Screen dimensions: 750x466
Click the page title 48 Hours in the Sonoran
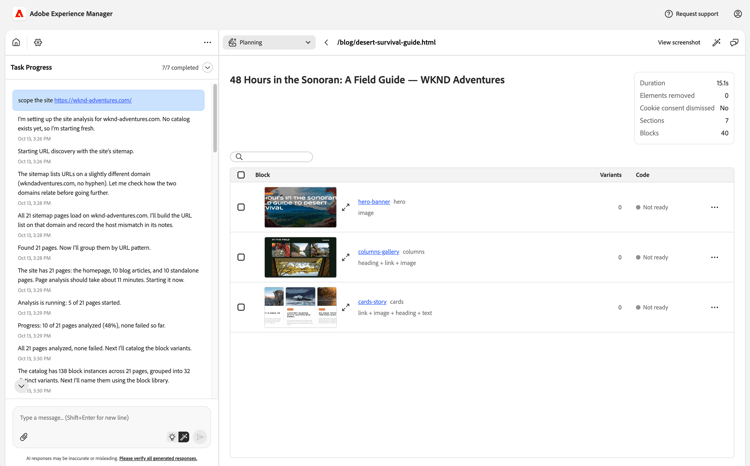367,80
